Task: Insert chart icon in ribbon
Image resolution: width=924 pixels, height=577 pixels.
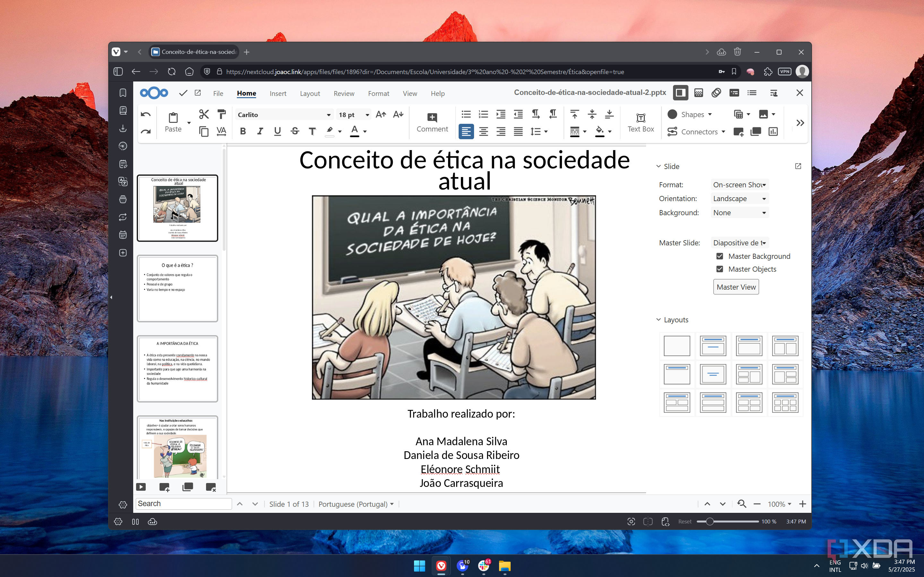Action: pos(773,132)
